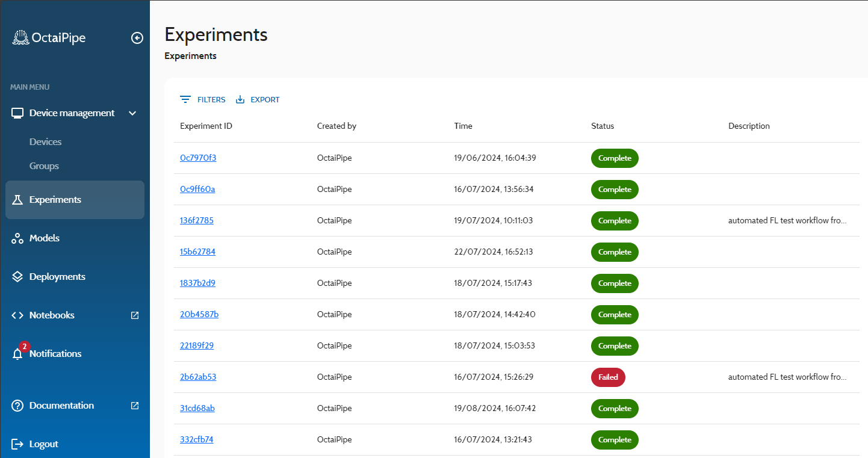
Task: Collapse the sidebar with the arrow icon
Action: click(x=137, y=38)
